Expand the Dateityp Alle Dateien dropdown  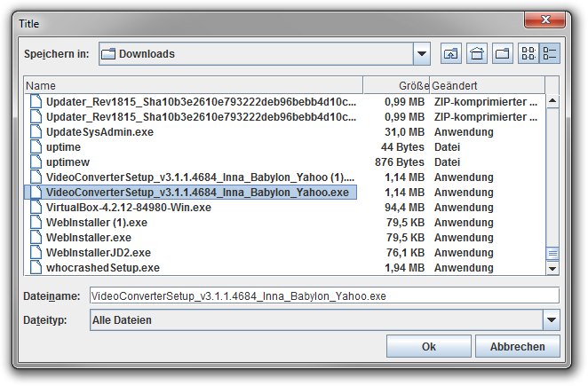pyautogui.click(x=551, y=319)
